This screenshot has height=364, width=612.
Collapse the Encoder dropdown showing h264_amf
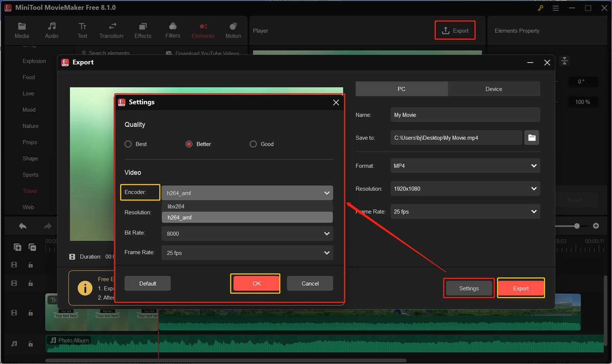tap(247, 193)
